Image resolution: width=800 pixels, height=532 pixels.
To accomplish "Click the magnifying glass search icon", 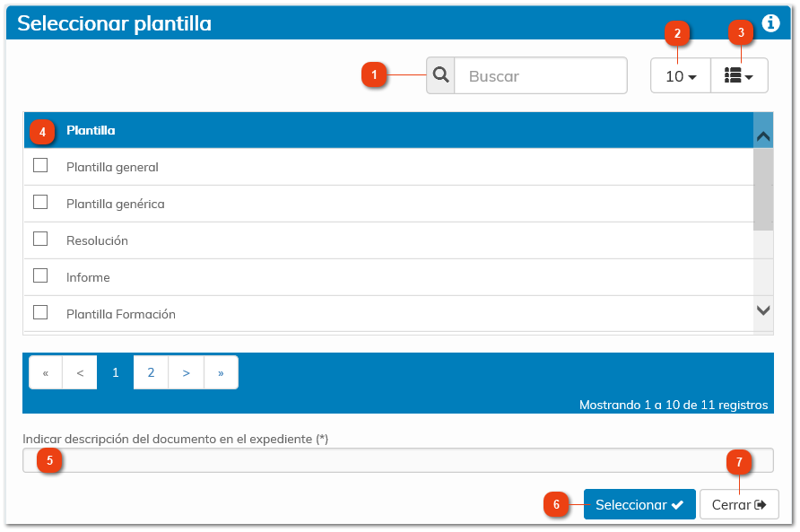I will [440, 76].
